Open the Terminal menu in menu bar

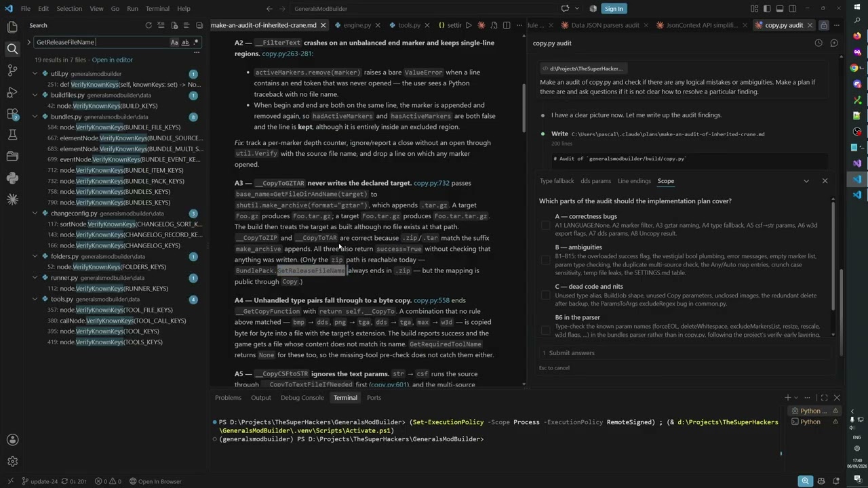point(157,9)
